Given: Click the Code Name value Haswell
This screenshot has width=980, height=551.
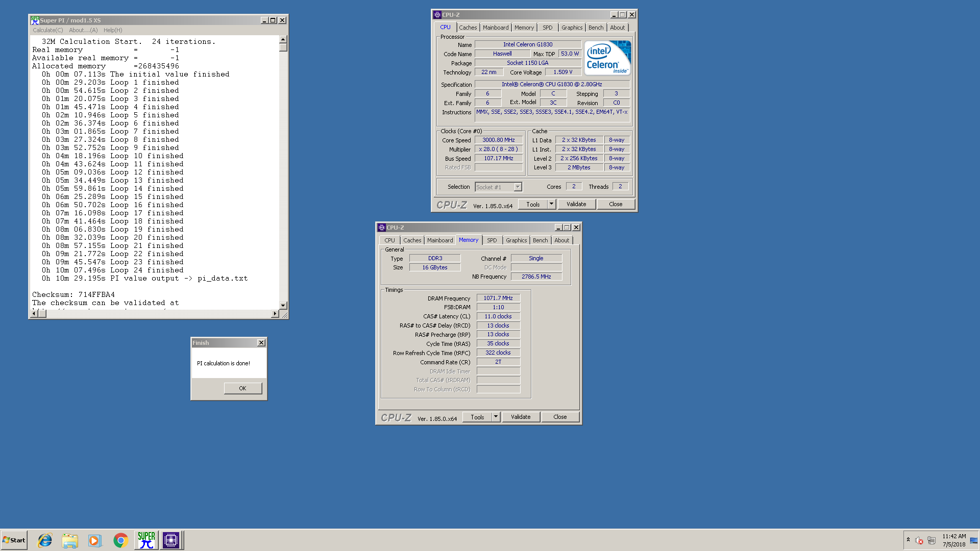Looking at the screenshot, I should (x=502, y=54).
